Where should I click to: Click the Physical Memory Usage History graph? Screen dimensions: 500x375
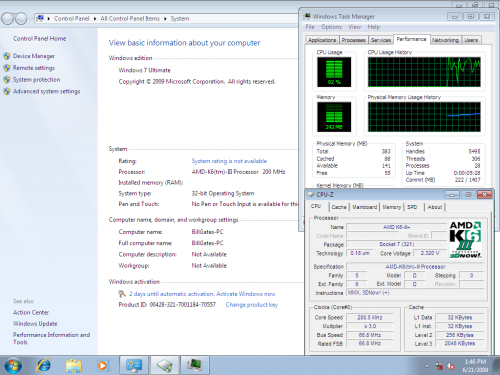tap(424, 117)
